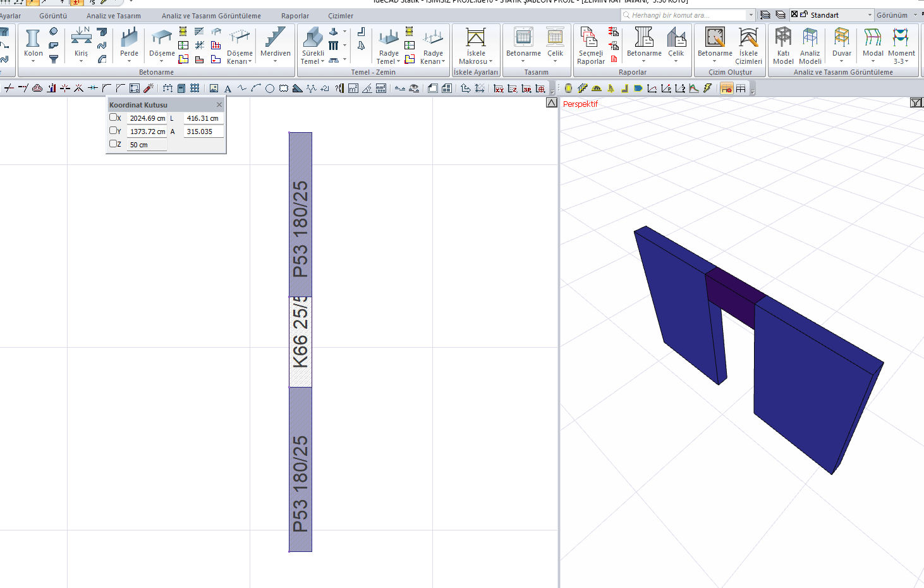Toggle the X coordinate lock checkbox

click(x=113, y=118)
